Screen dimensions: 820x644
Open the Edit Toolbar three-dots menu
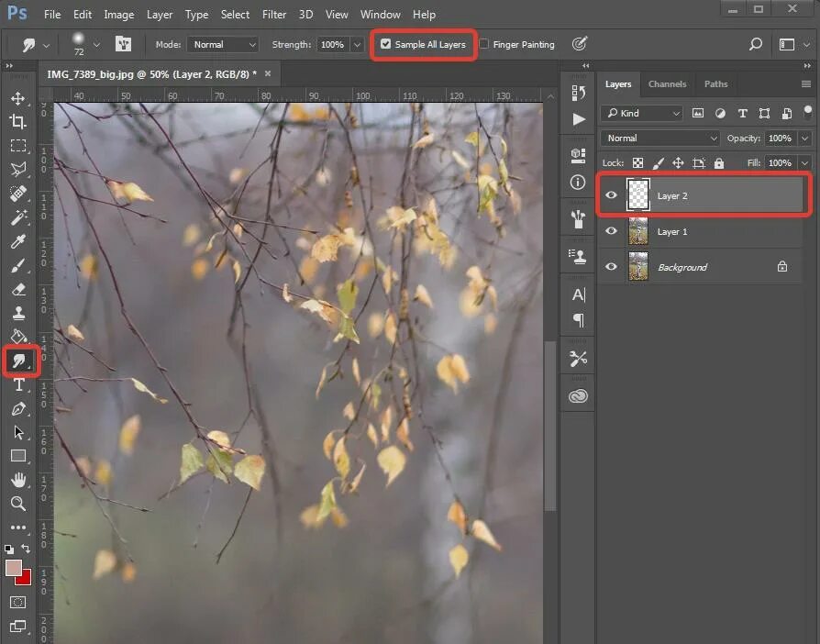pos(17,527)
